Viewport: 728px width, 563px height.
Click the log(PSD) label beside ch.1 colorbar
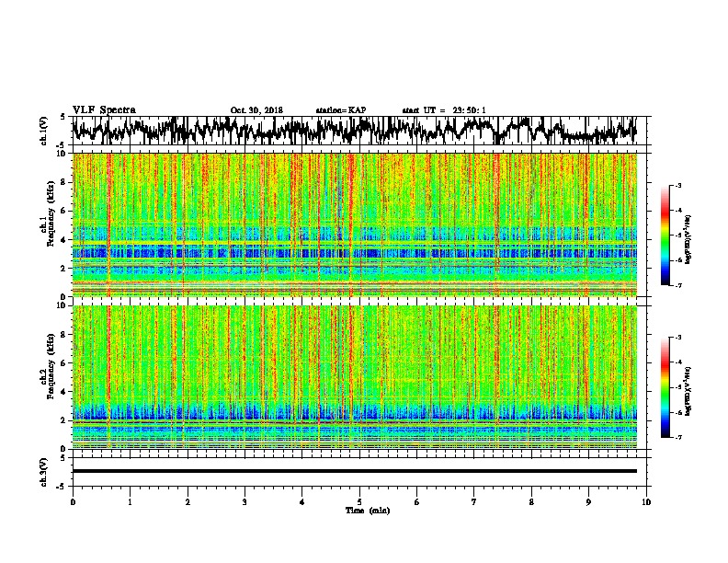coord(688,239)
